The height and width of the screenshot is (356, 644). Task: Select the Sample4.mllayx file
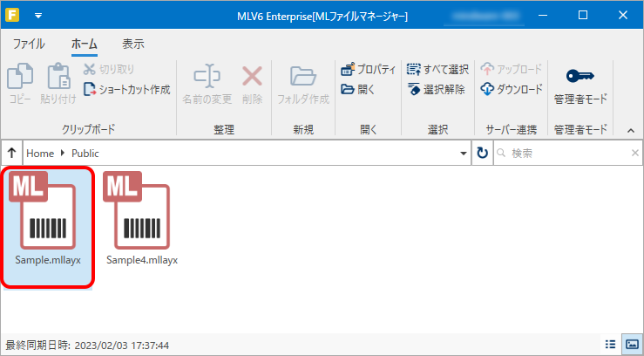click(142, 219)
